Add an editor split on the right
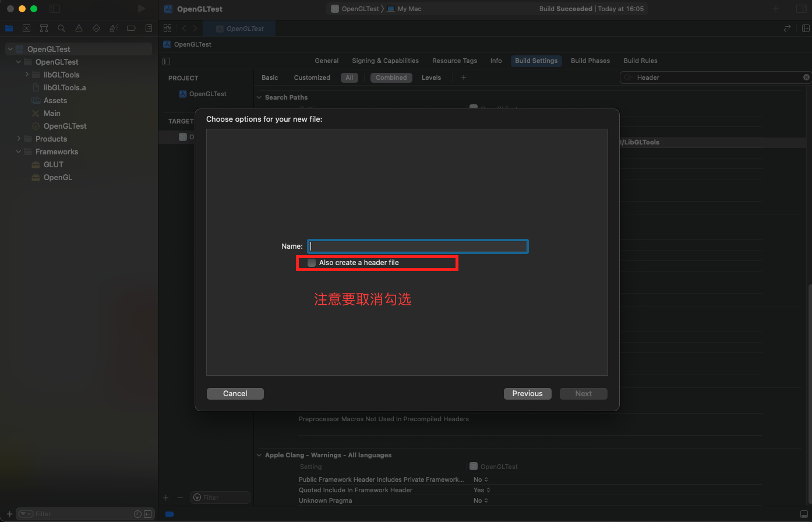This screenshot has width=812, height=522. pos(806,28)
